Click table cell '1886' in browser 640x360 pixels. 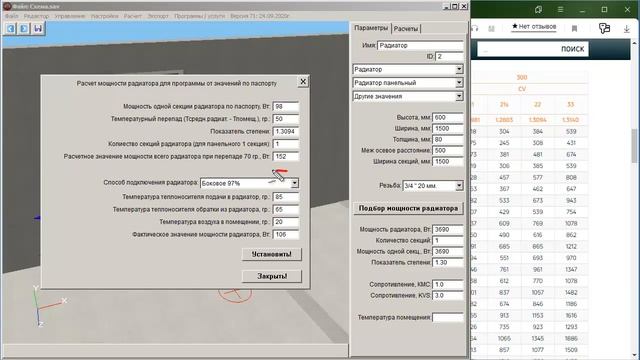tap(571, 338)
